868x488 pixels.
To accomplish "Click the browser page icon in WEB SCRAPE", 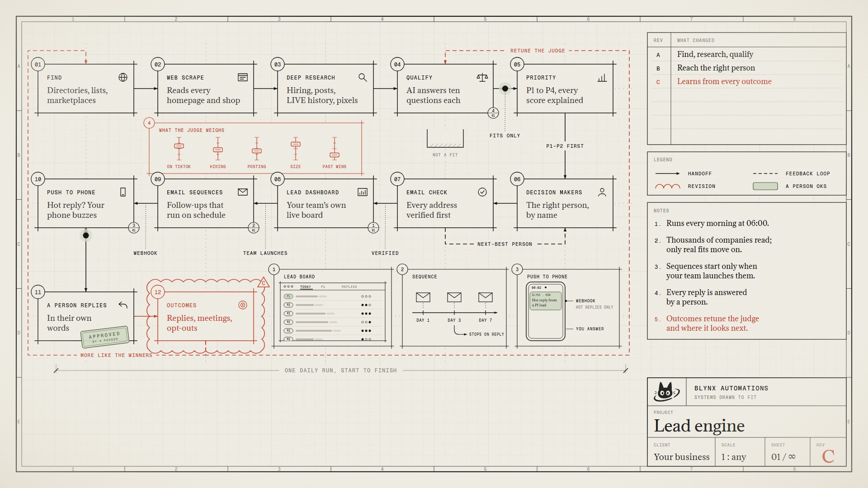I will (x=243, y=77).
